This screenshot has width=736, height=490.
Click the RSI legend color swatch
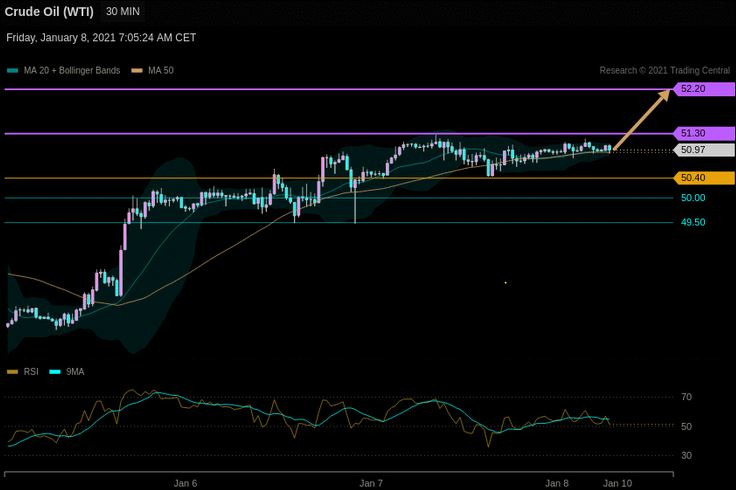[13, 372]
